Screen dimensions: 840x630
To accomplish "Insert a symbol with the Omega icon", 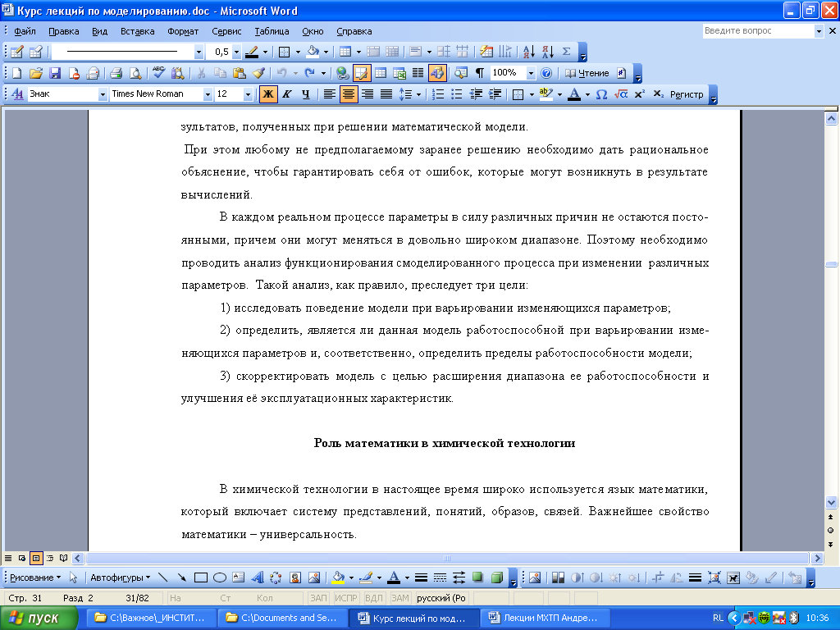I will [x=601, y=94].
